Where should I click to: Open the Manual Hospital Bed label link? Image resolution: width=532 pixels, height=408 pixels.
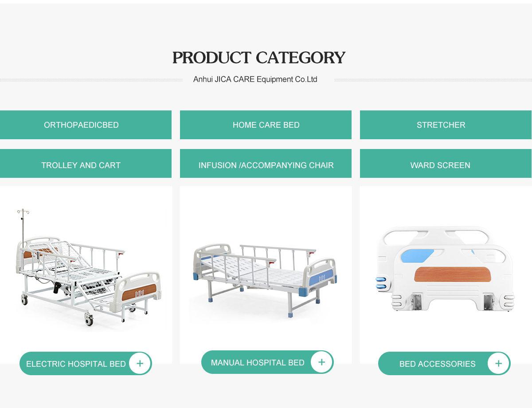point(258,363)
